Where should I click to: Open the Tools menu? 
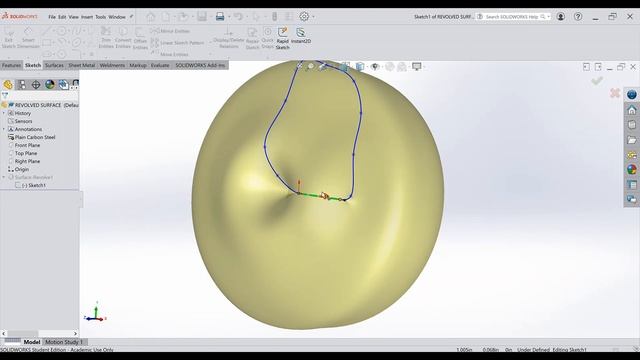coord(100,17)
